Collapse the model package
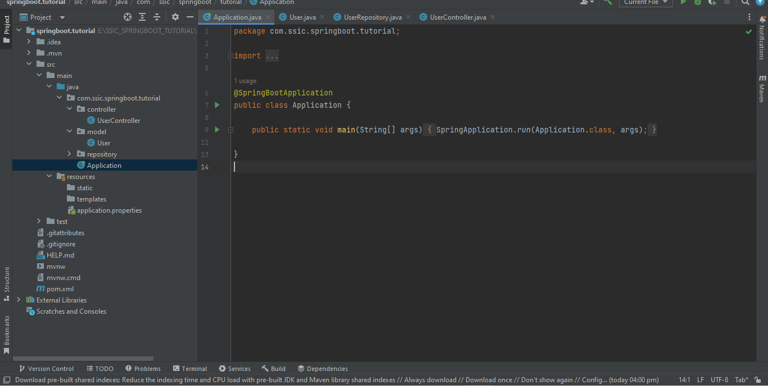 [70, 131]
